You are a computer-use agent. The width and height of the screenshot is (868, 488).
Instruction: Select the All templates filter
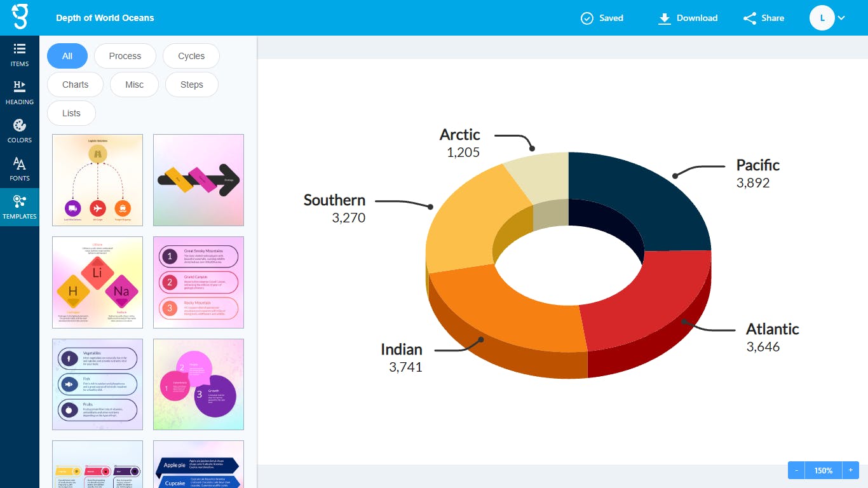point(67,56)
